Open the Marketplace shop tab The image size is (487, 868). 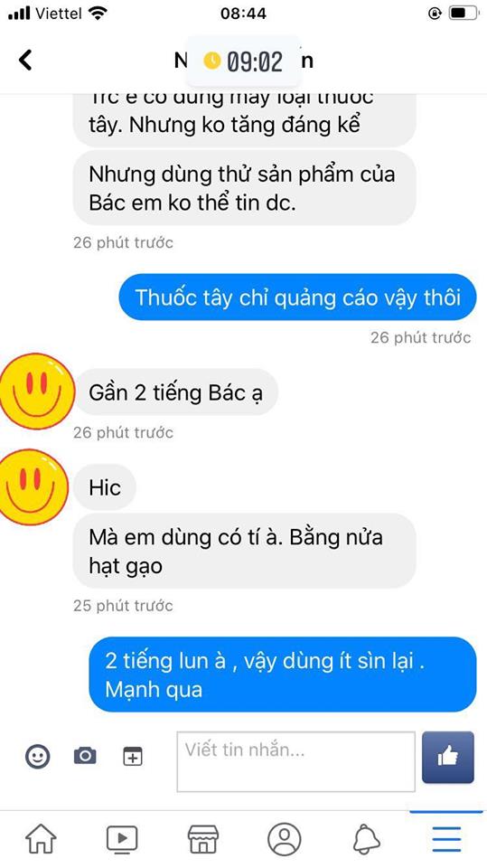(203, 839)
